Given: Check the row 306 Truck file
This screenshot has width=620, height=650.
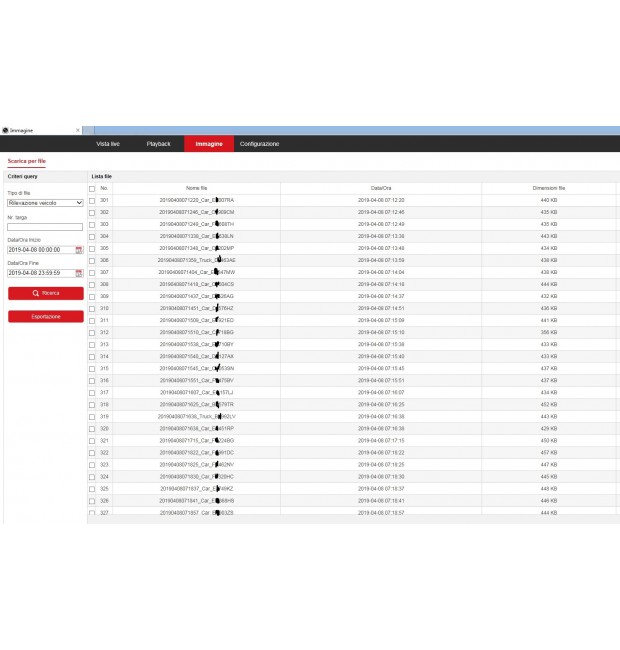Looking at the screenshot, I should tap(92, 260).
